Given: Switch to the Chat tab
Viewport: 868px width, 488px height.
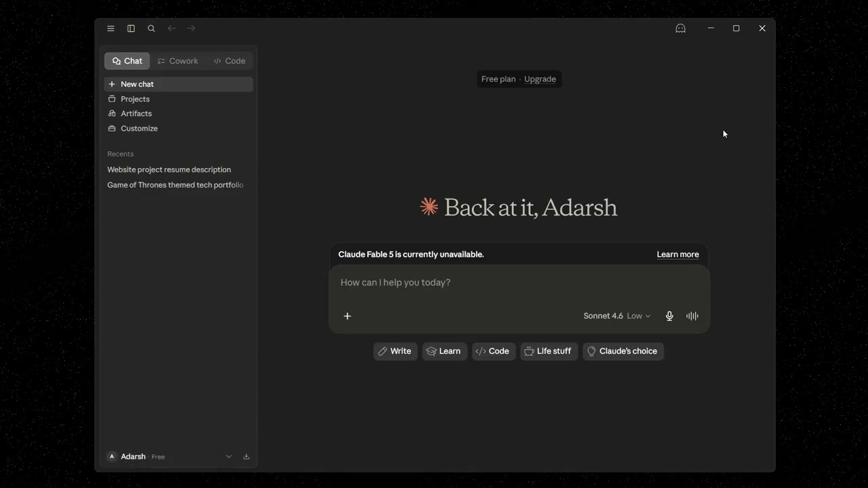Looking at the screenshot, I should (x=127, y=61).
